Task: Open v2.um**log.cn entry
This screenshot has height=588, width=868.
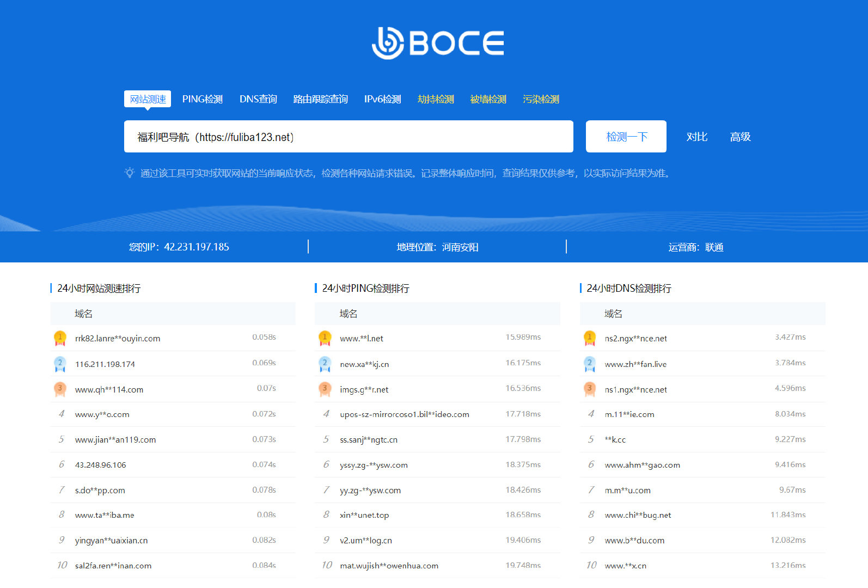Action: pyautogui.click(x=366, y=541)
